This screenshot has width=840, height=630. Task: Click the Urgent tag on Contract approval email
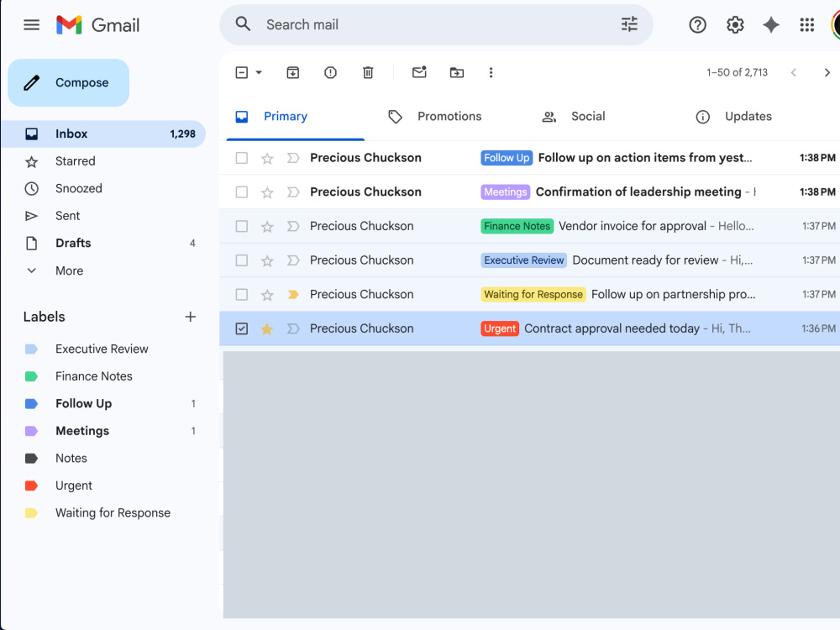tap(500, 328)
